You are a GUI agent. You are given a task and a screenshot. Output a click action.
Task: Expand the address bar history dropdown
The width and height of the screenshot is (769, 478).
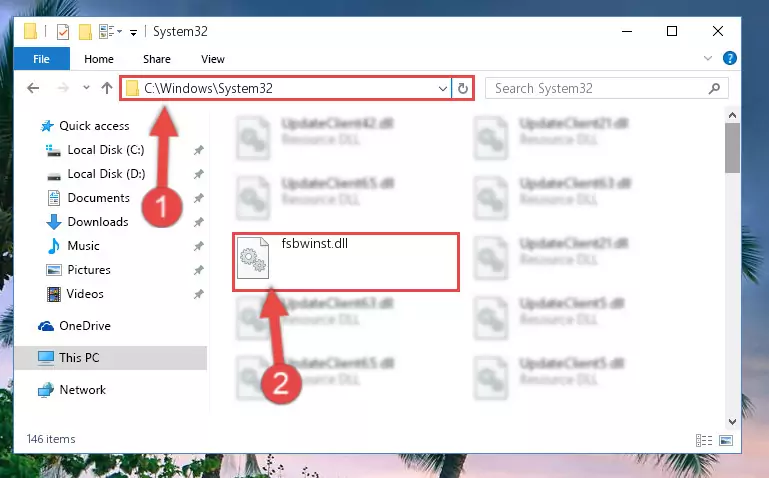point(442,89)
